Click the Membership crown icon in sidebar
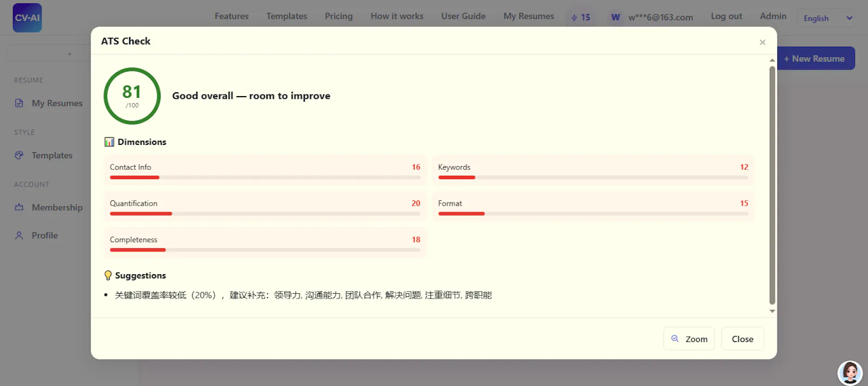 click(19, 207)
